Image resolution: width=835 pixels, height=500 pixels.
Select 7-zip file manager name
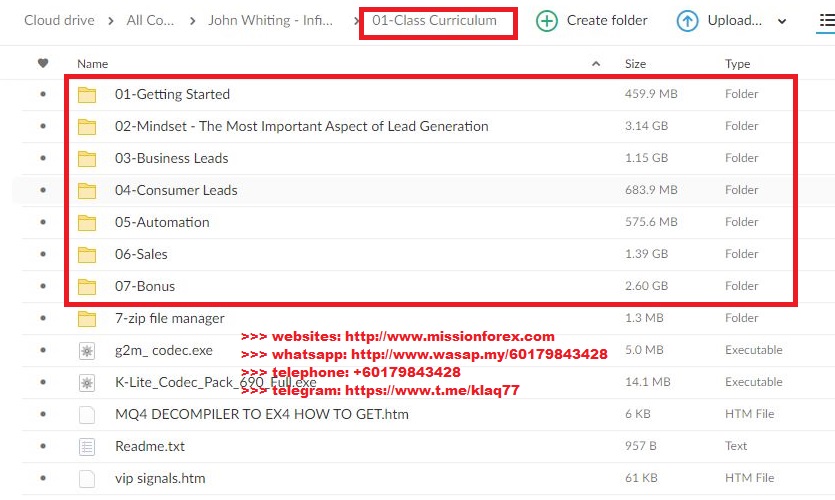pyautogui.click(x=170, y=318)
